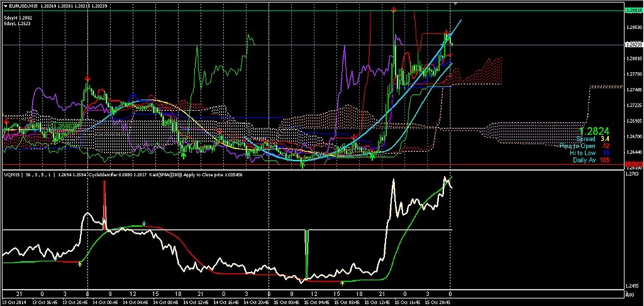644x306 pixels.
Task: Click the 14 Oct 00:45 time label
Action: [104, 302]
